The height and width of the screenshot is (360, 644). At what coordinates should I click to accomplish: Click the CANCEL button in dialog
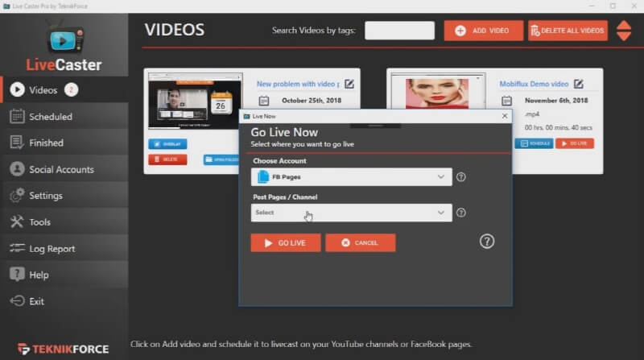(361, 243)
